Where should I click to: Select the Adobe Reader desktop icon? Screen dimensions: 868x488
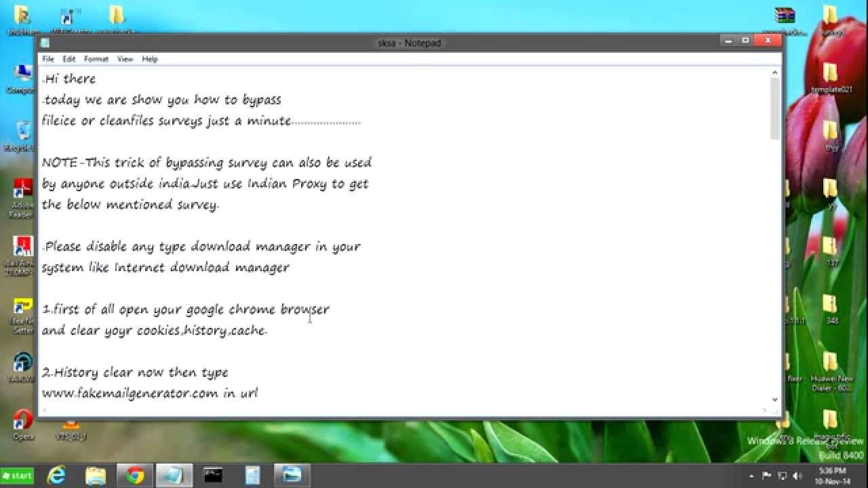[22, 198]
